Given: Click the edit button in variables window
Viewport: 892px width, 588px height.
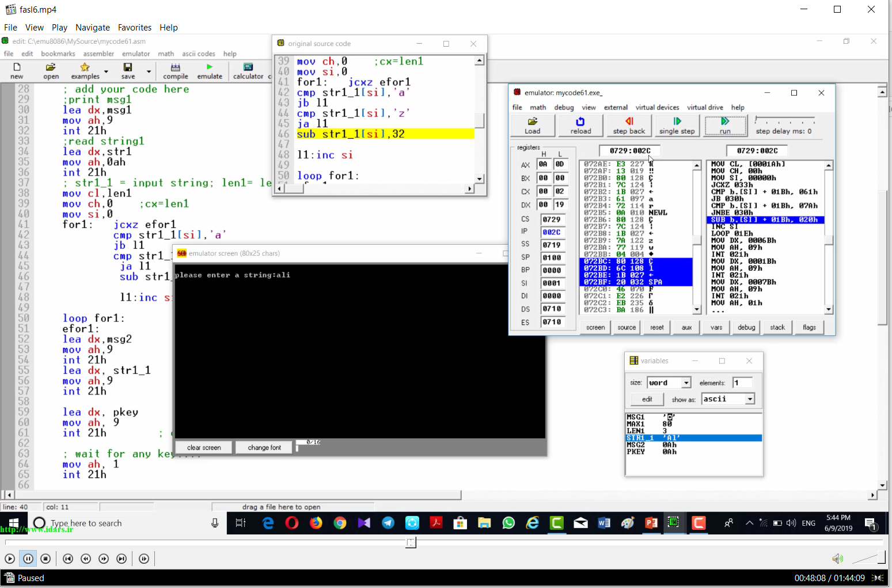Looking at the screenshot, I should click(647, 399).
